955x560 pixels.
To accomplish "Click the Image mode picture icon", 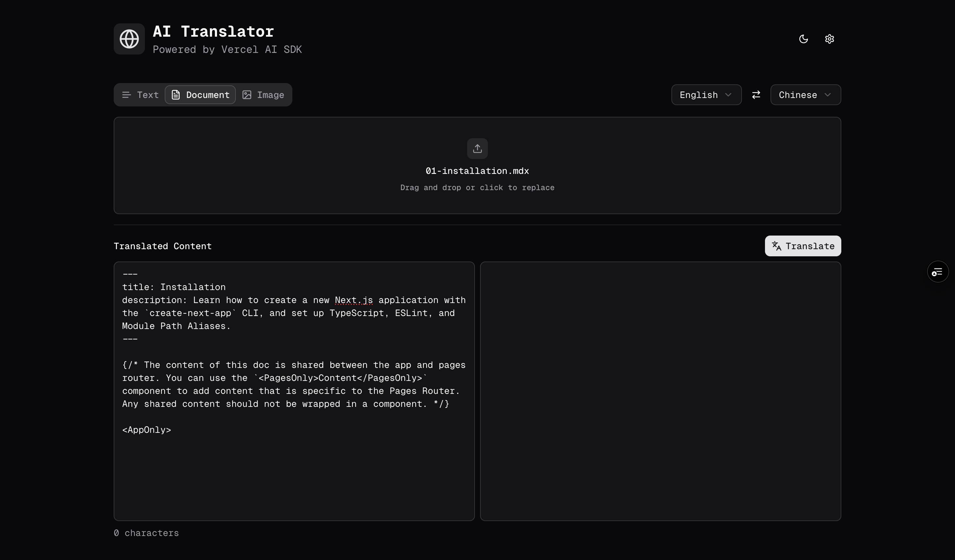I will 247,95.
